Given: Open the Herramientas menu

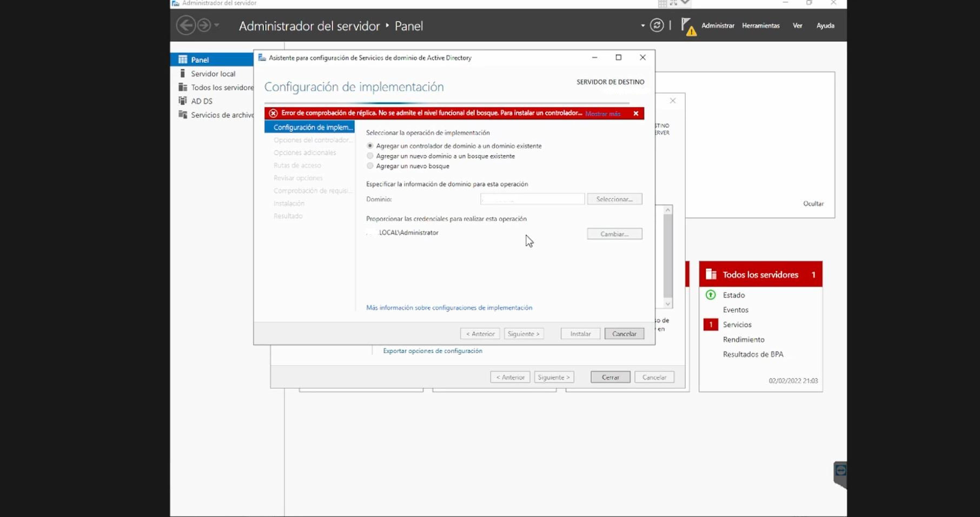Looking at the screenshot, I should (760, 25).
